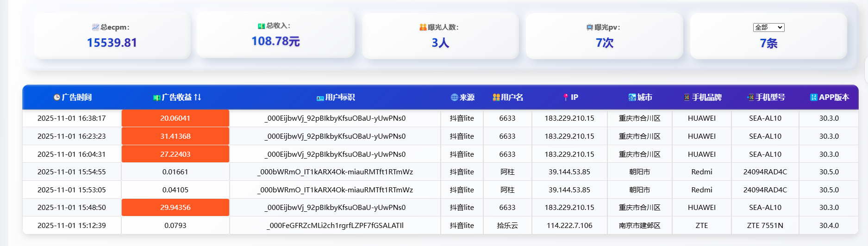
Task: Click the icon beside APP版本 header
Action: pyautogui.click(x=813, y=98)
